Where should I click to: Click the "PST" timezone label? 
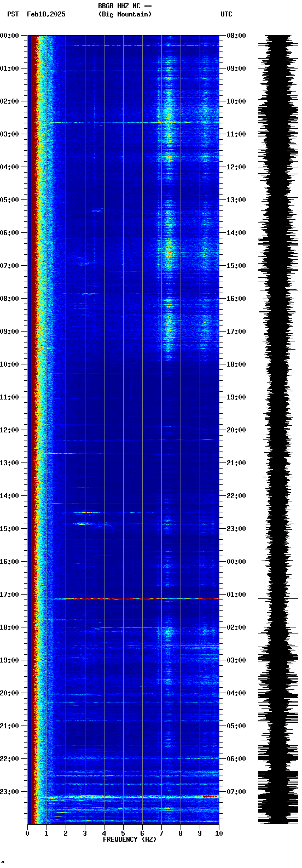(13, 14)
